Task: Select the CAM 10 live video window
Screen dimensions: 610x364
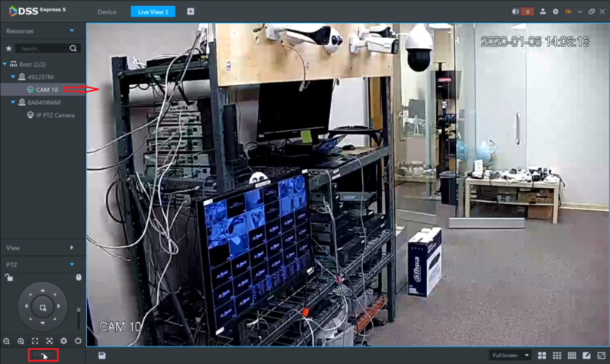Action: [348, 184]
